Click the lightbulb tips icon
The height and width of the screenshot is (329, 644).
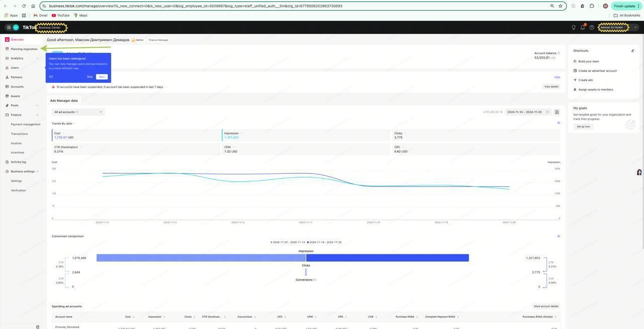click(574, 27)
